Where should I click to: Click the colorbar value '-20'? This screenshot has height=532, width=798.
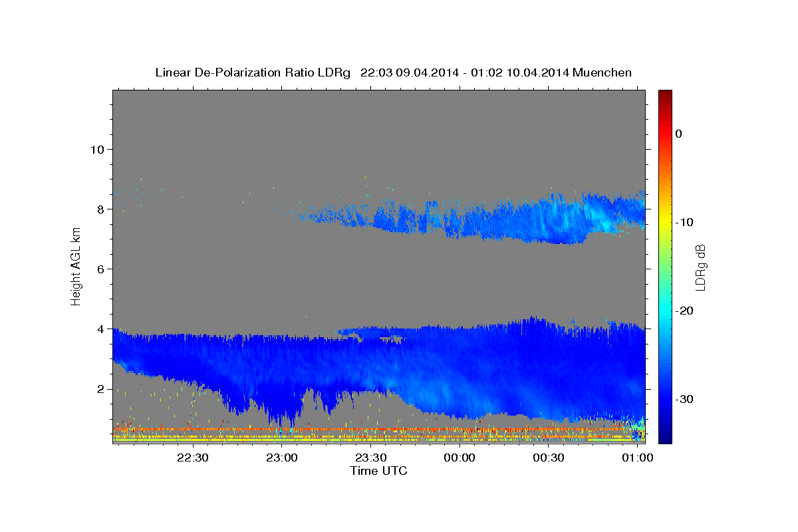point(684,311)
